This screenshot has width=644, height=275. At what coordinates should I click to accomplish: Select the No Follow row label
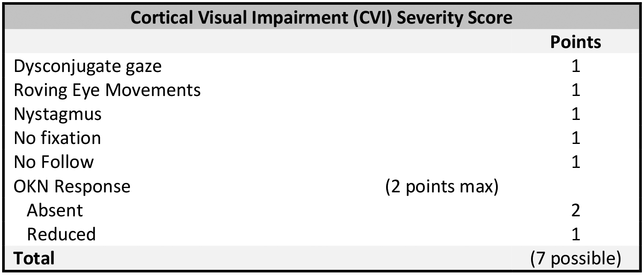coord(53,162)
